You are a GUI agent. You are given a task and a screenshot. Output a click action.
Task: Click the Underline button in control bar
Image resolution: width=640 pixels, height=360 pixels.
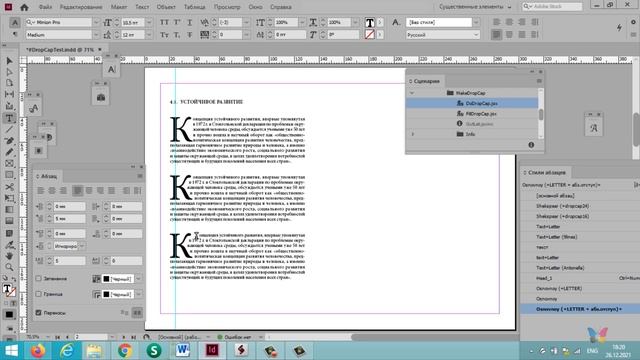tap(189, 22)
